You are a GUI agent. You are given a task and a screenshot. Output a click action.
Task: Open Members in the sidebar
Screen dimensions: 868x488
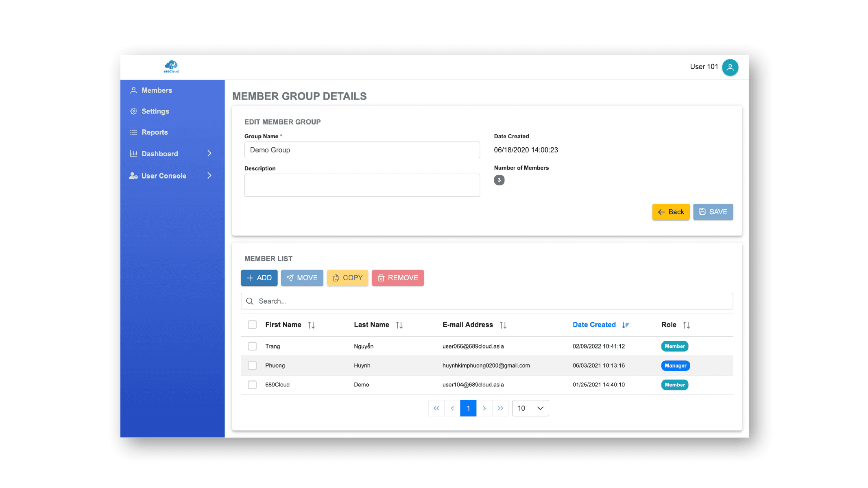(157, 90)
